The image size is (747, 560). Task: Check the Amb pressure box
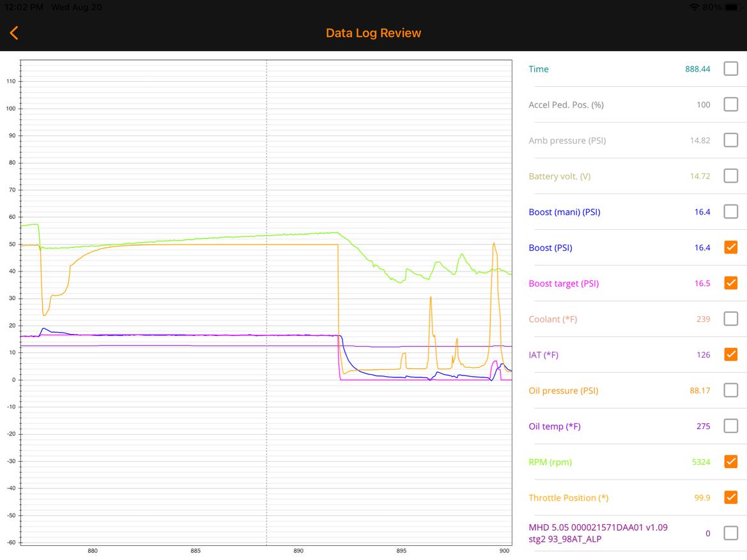click(730, 140)
